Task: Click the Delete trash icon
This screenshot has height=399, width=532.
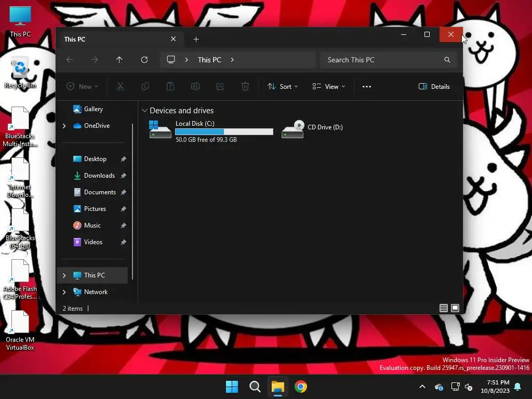Action: (x=245, y=87)
